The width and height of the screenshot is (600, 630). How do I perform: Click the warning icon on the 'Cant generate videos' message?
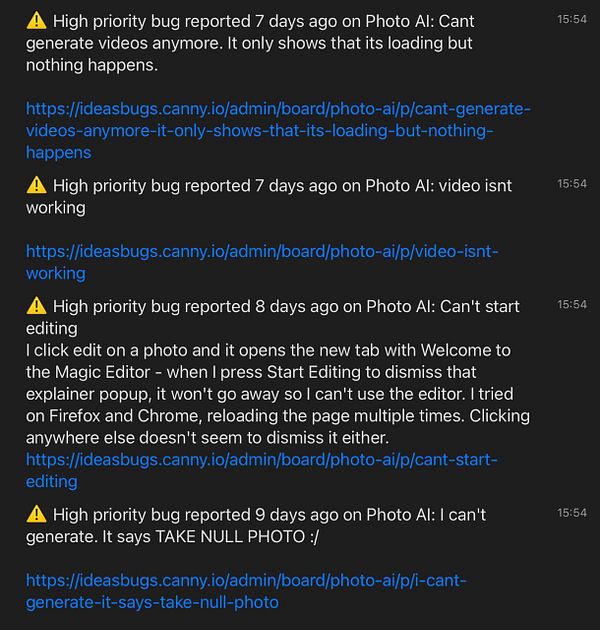36,20
